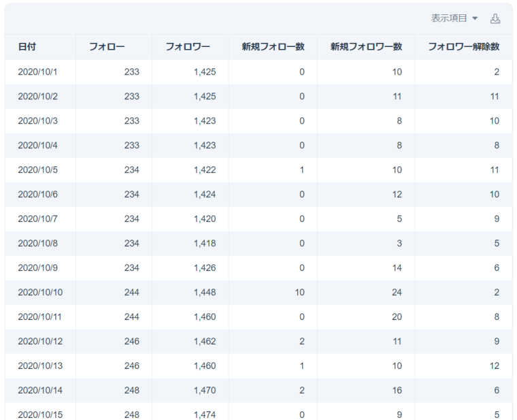517x420 pixels.
Task: Open the 表示項目 dropdown
Action: click(454, 19)
